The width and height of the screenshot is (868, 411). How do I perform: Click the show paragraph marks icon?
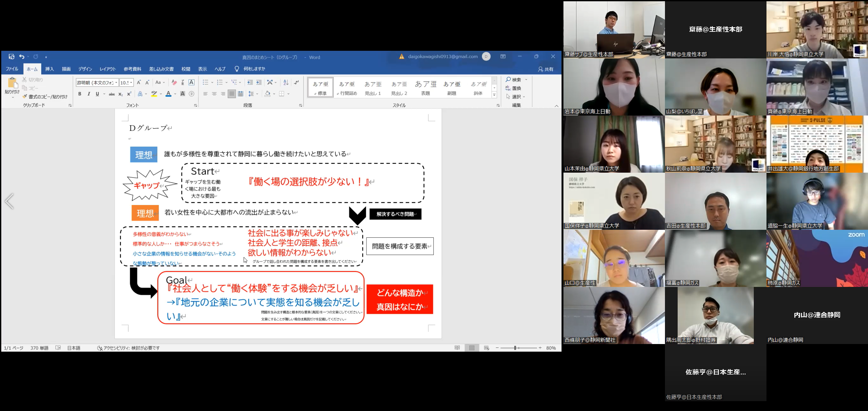pyautogui.click(x=297, y=82)
